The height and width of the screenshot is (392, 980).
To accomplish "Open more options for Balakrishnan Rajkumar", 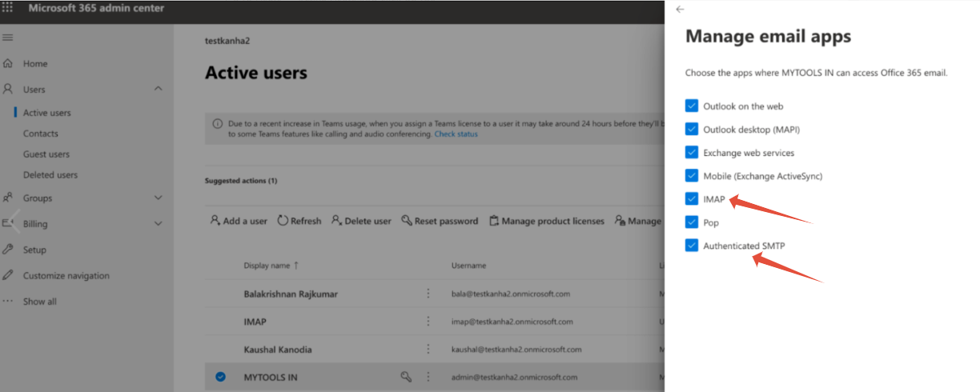I will pos(428,294).
